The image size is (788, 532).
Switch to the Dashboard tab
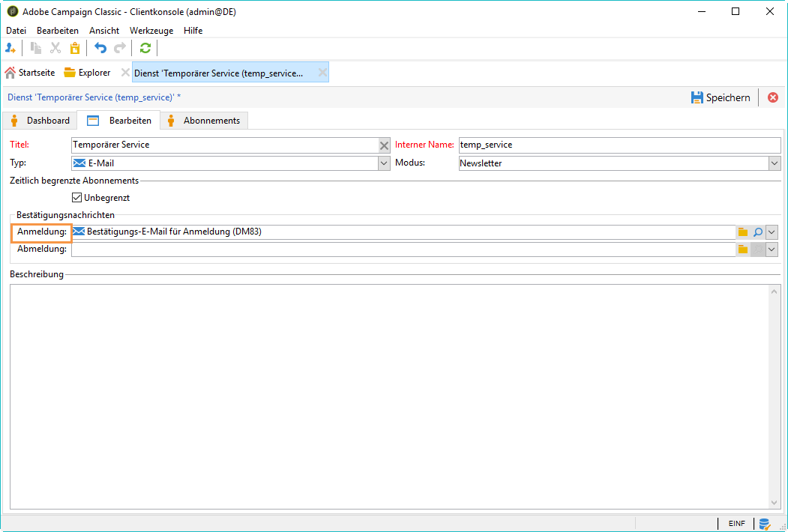click(x=40, y=121)
